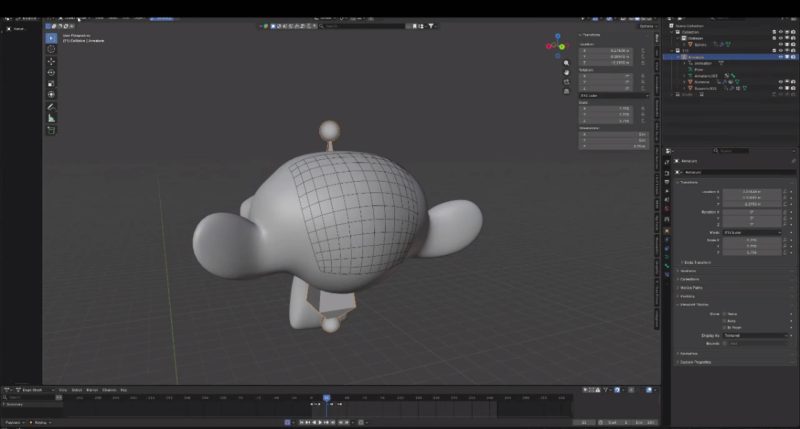Activate the Move tool
Image resolution: width=800 pixels, height=429 pixels.
(x=52, y=61)
